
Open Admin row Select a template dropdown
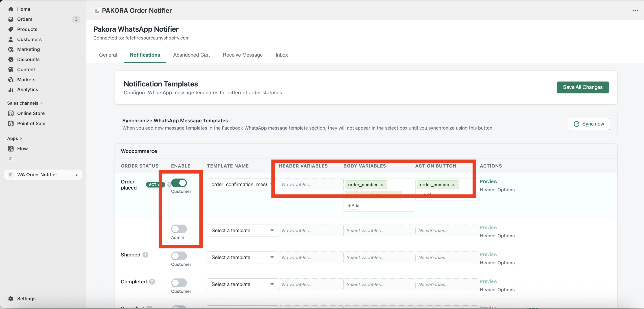click(243, 230)
